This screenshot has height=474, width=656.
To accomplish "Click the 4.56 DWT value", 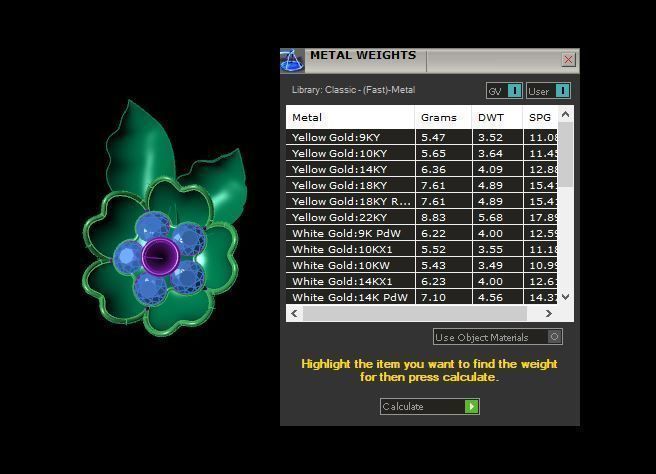I will (490, 297).
